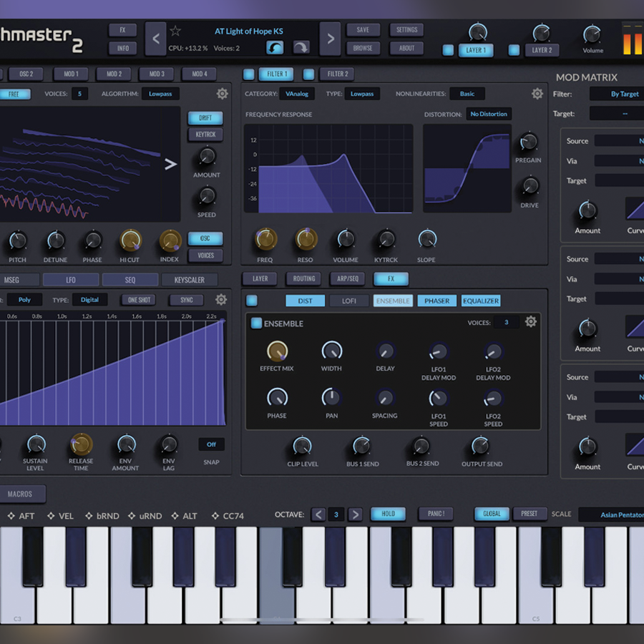
Task: Go to next preset arrow
Action: 331,39
